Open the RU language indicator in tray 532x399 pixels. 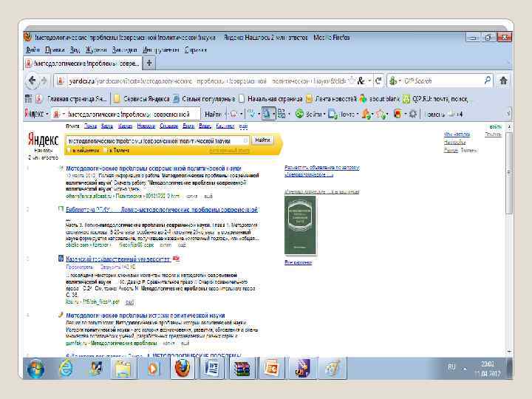click(451, 366)
